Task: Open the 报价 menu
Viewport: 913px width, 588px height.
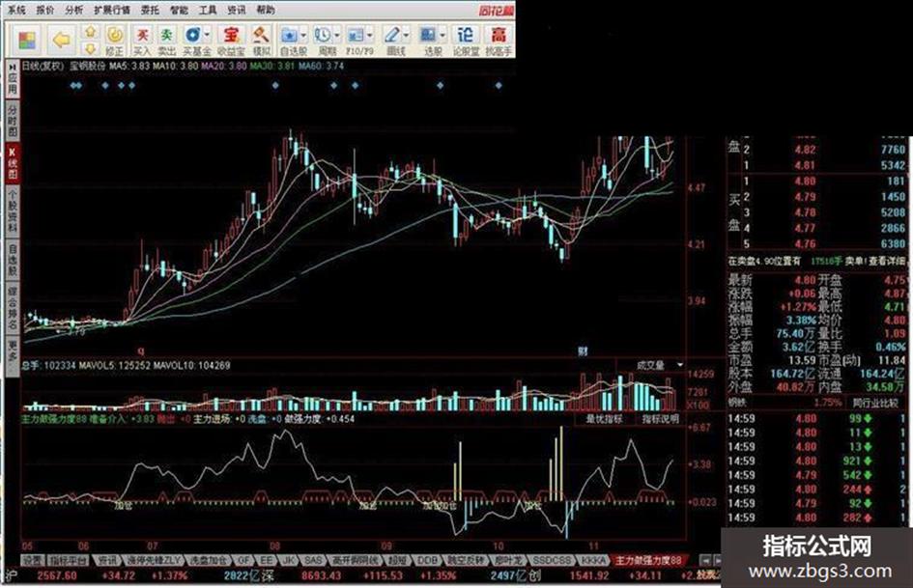Action: (44, 10)
